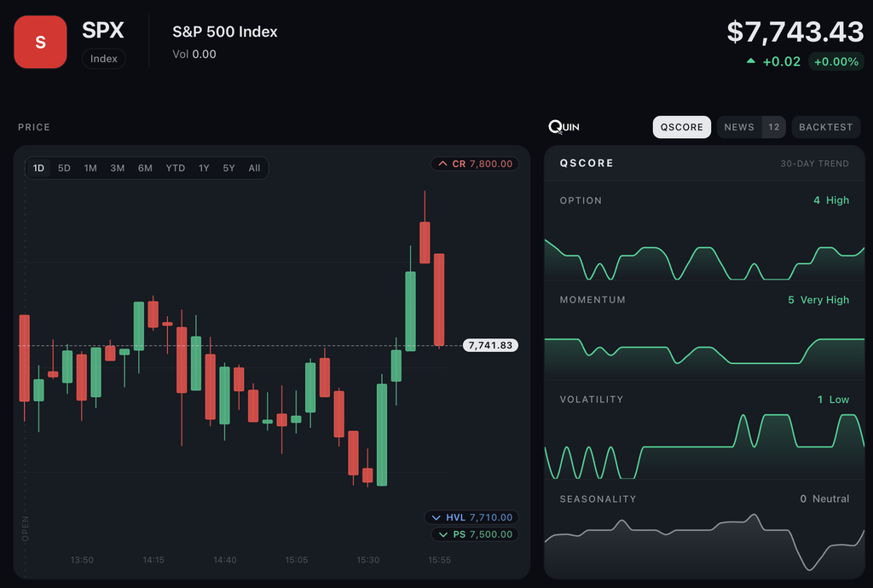This screenshot has width=873, height=588.
Task: Click the +0.02 change value
Action: 781,61
